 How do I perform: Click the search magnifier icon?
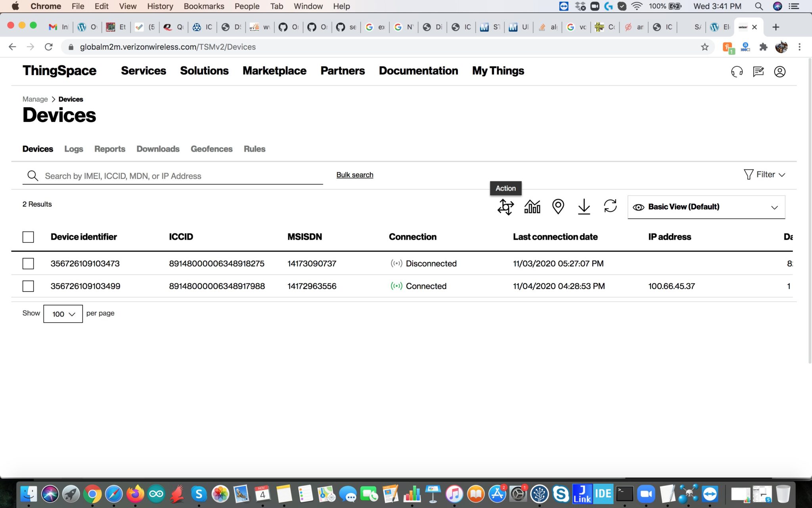click(32, 175)
